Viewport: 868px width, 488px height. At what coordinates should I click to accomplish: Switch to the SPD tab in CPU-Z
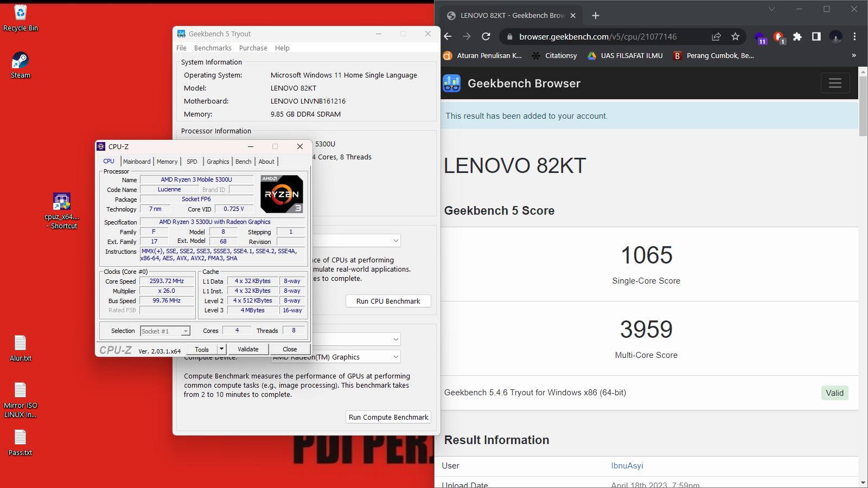[192, 162]
